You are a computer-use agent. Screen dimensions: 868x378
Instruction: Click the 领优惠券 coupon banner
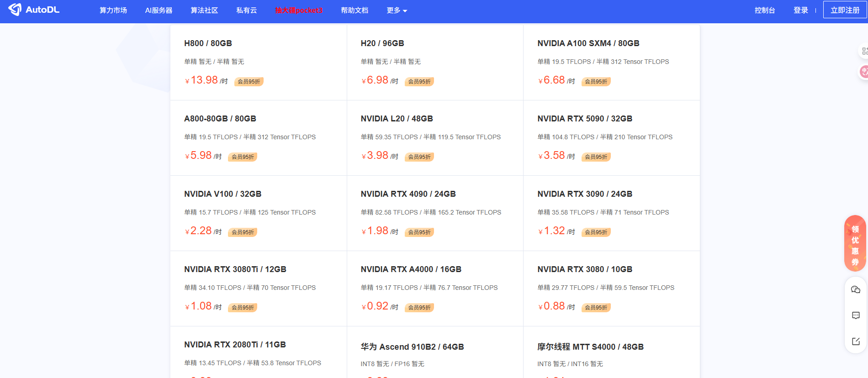855,243
